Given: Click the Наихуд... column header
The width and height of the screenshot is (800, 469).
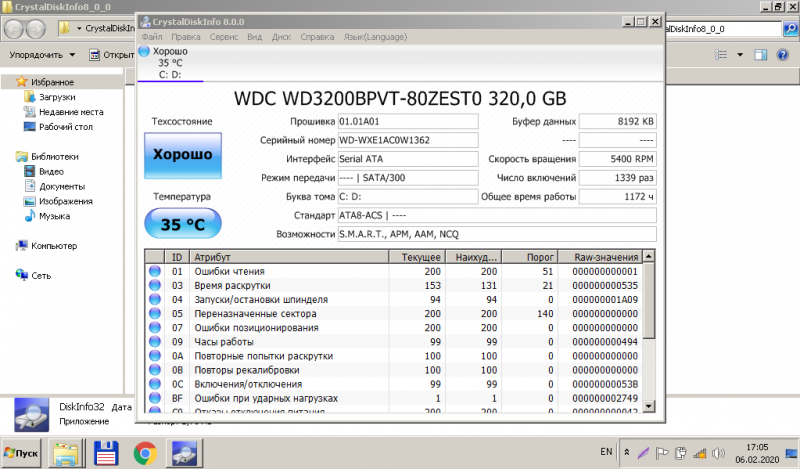Looking at the screenshot, I should click(x=473, y=257).
